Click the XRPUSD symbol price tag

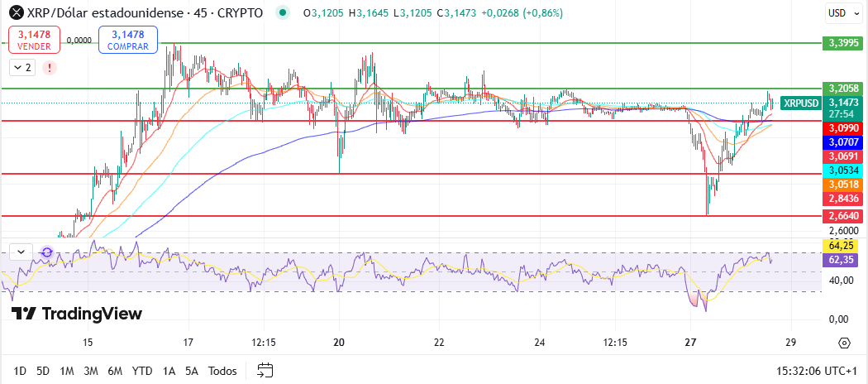[x=800, y=103]
